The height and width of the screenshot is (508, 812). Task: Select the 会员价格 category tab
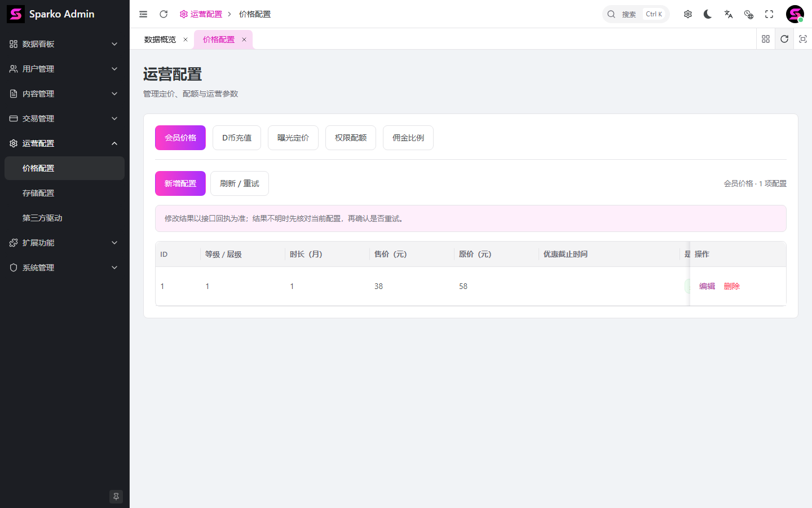[180, 138]
